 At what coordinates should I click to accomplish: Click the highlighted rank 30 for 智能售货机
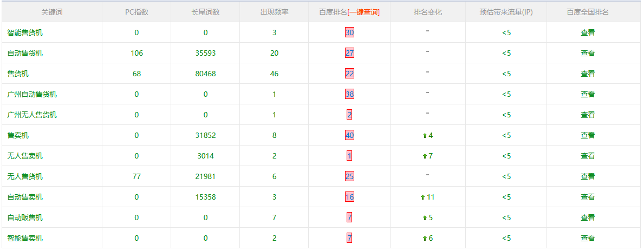pyautogui.click(x=349, y=32)
